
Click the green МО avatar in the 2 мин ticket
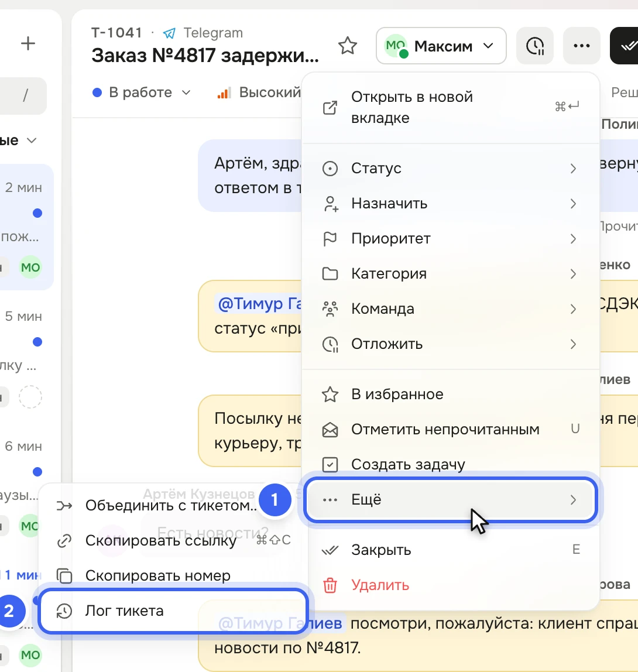[30, 268]
